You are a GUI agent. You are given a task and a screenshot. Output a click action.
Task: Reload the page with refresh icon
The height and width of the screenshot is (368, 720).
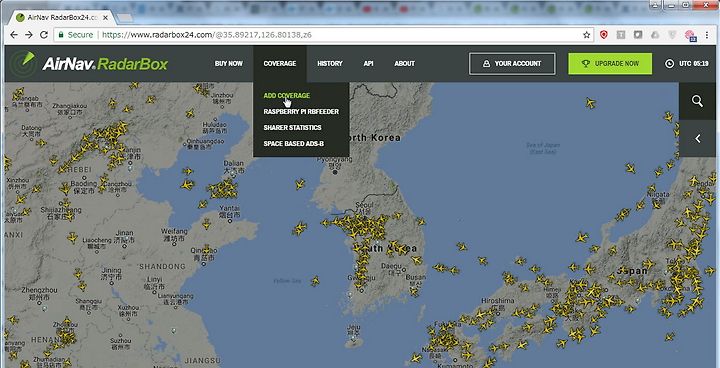pyautogui.click(x=44, y=35)
